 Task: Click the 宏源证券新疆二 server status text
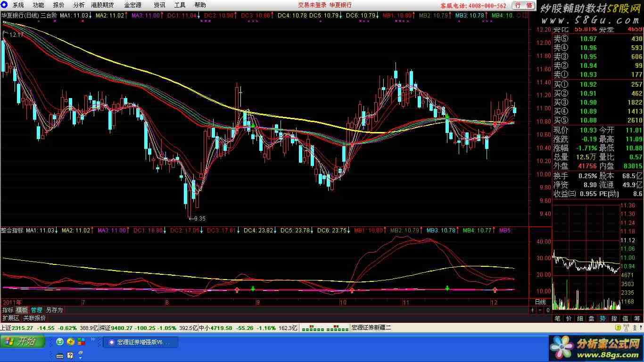pos(372,328)
